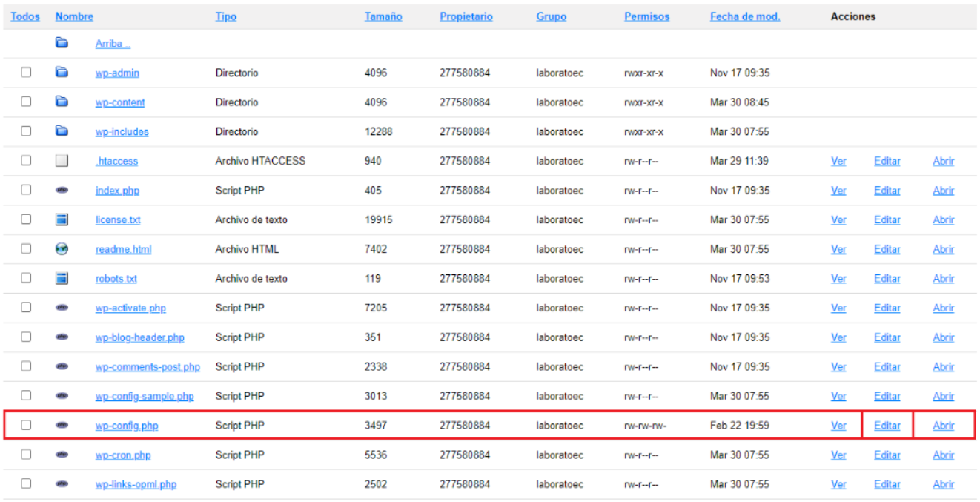Sort by Propietario column header
The width and height of the screenshot is (980, 502).
pyautogui.click(x=466, y=16)
